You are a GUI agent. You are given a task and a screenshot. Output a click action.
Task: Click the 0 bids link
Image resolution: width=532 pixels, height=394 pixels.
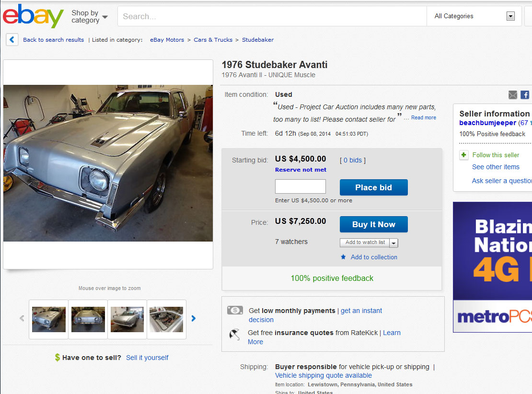click(x=353, y=160)
